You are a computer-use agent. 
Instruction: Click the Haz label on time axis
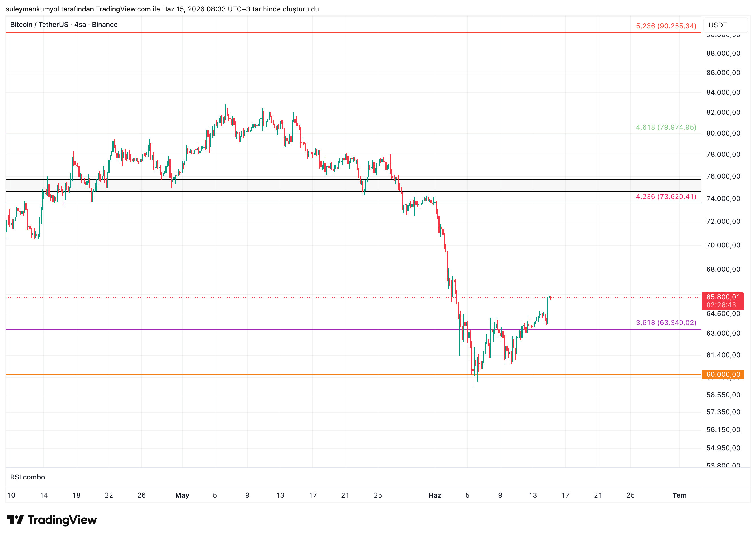pos(435,495)
